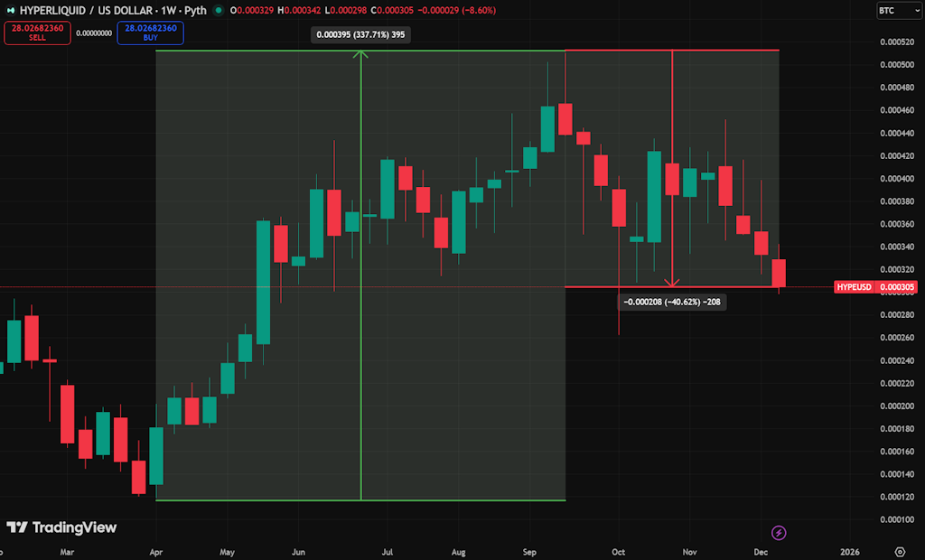Screen dimensions: 925x560
Task: Click the SELL 28.02682360 button
Action: click(x=37, y=33)
